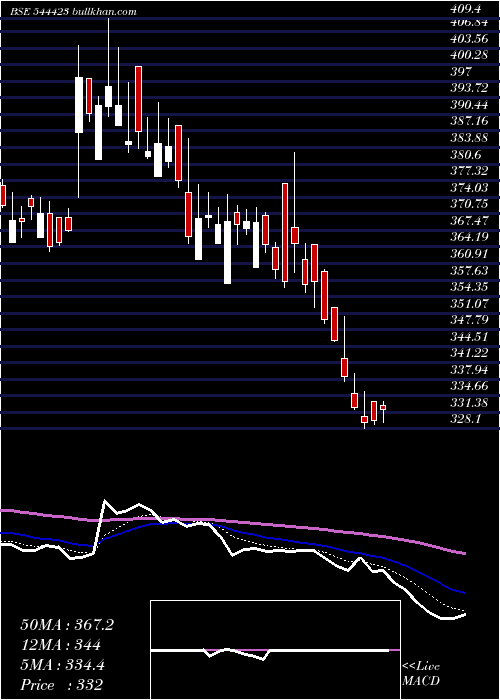Click the 397 price axis label
The height and width of the screenshot is (700, 500).
(462, 71)
